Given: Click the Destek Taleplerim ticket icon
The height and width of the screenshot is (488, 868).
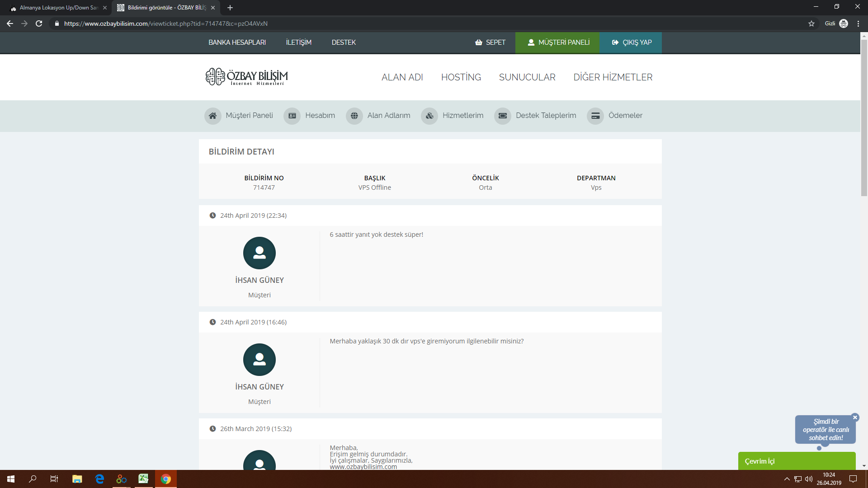Looking at the screenshot, I should click(x=503, y=116).
